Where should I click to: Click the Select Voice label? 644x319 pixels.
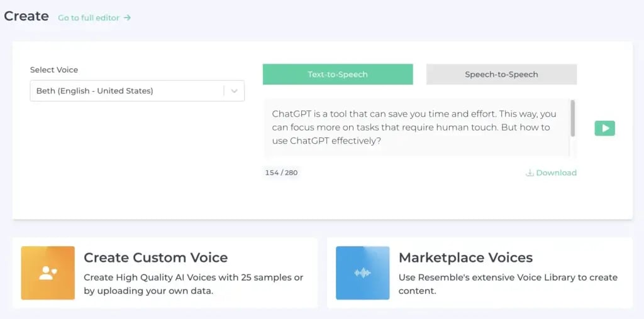[54, 70]
